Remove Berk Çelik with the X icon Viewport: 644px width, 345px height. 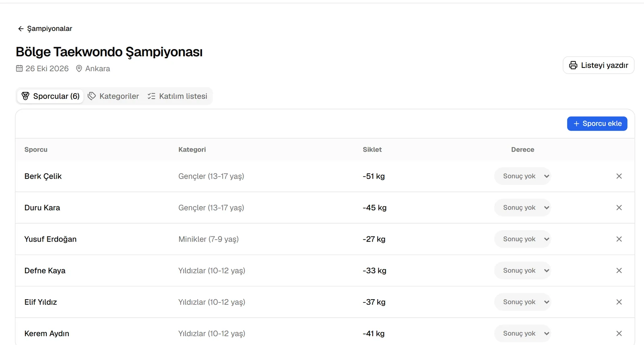click(619, 176)
